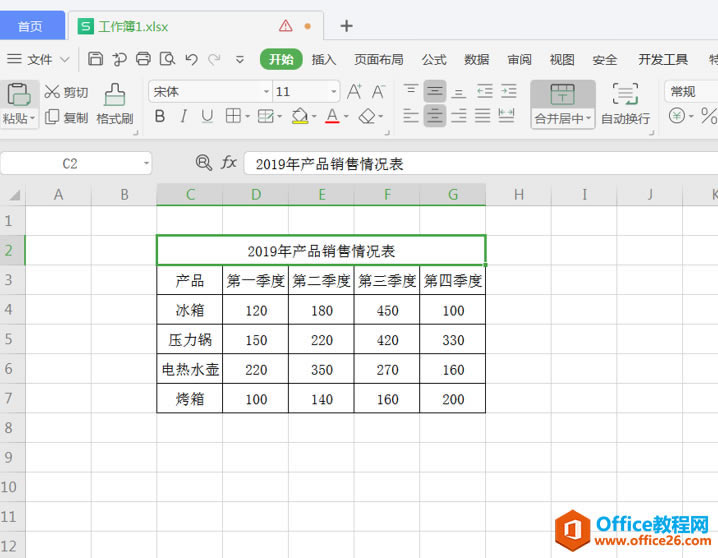Align text to the right

458,116
